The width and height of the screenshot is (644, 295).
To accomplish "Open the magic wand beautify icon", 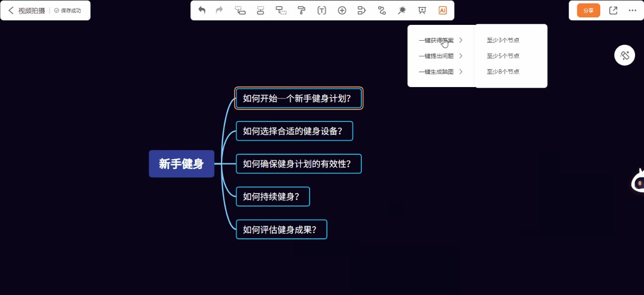I will [x=402, y=10].
